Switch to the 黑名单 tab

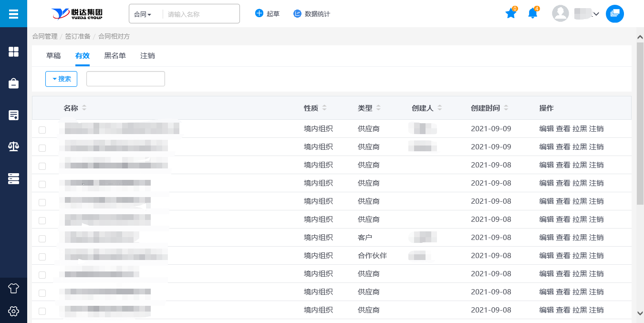click(115, 56)
